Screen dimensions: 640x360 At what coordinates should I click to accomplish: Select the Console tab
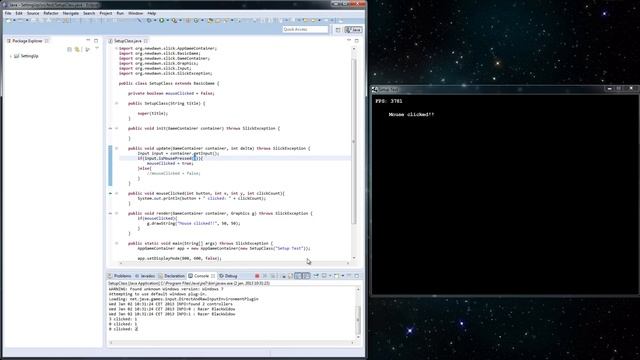click(199, 276)
